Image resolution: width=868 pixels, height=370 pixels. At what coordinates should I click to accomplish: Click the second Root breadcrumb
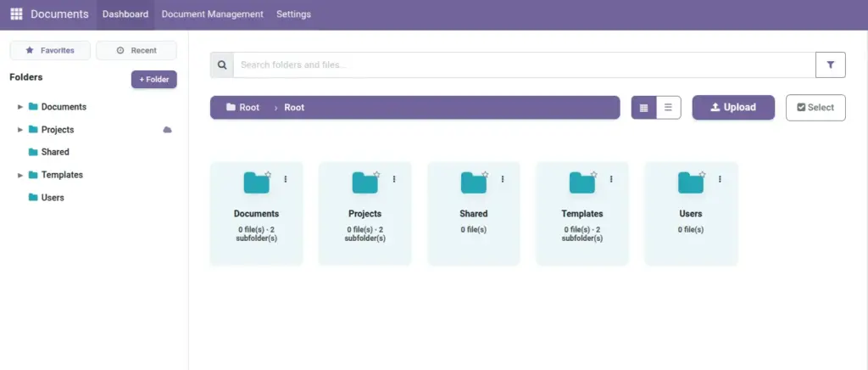[294, 108]
